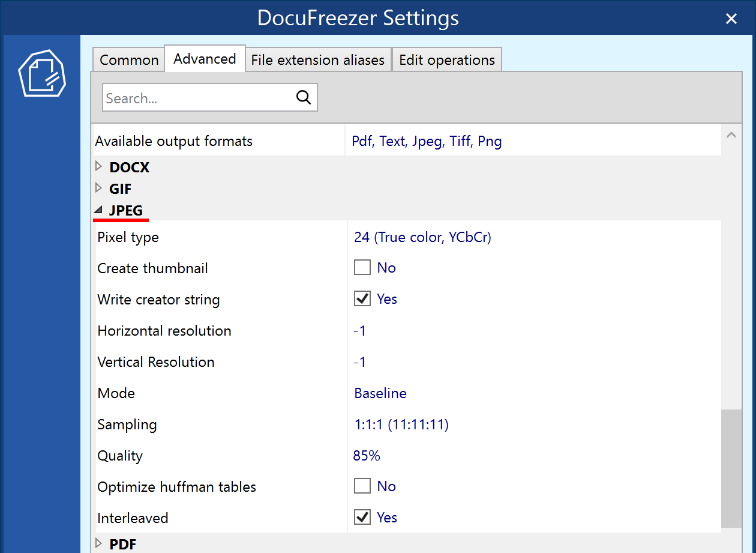This screenshot has width=756, height=553.
Task: Uncheck the Write creator string checkbox
Action: tap(362, 299)
